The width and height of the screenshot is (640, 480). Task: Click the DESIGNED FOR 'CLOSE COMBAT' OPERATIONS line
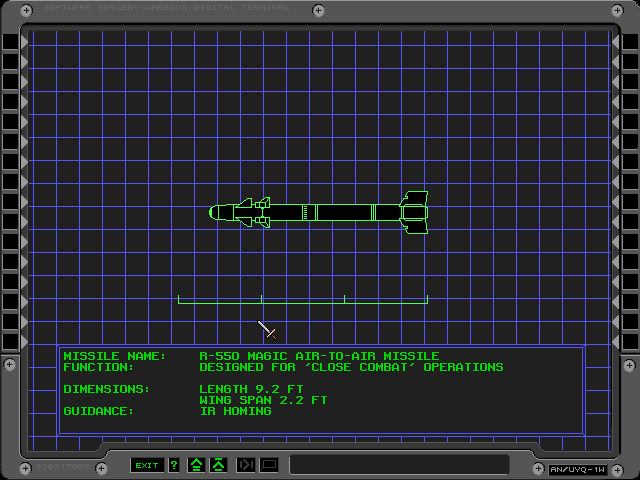pyautogui.click(x=351, y=367)
